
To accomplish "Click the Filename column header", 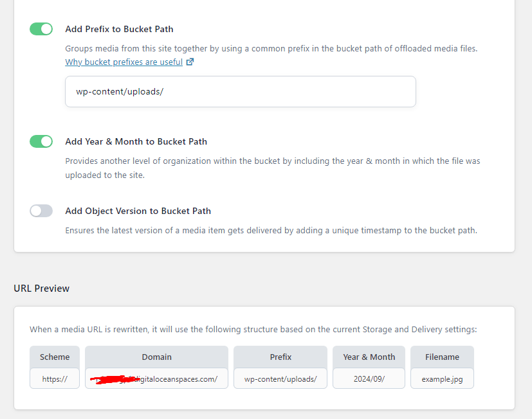I will click(442, 357).
